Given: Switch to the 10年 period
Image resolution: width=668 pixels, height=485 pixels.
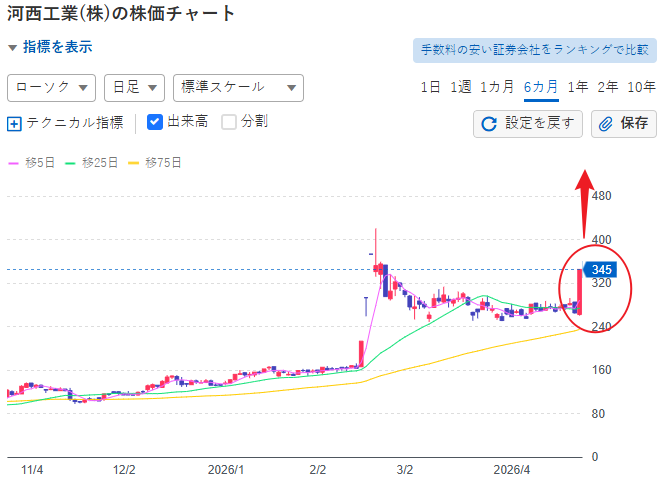Looking at the screenshot, I should point(642,87).
